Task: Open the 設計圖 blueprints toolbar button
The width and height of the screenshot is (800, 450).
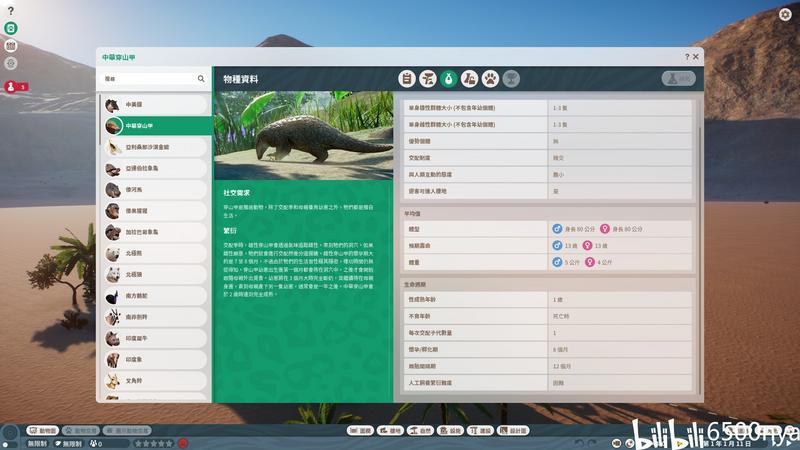Action: pos(514,431)
